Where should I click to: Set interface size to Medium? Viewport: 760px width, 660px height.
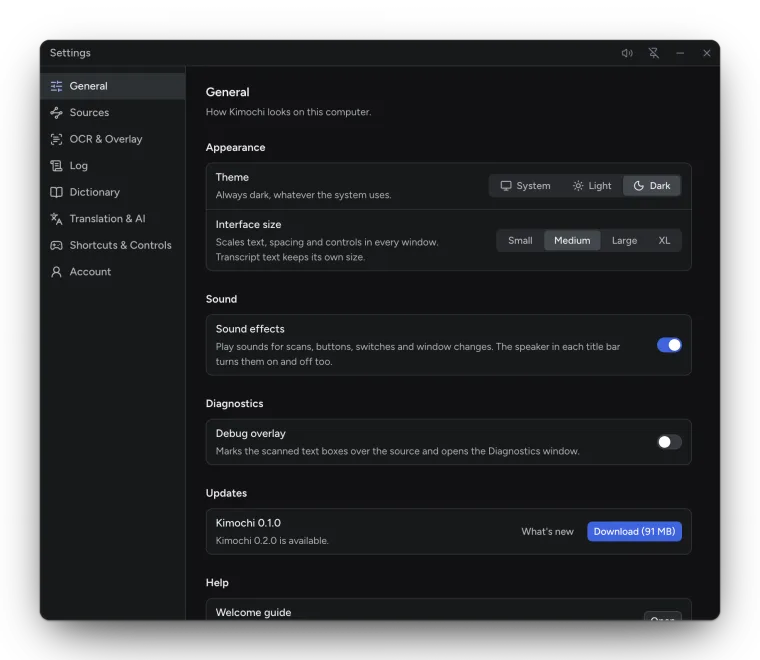pyautogui.click(x=572, y=241)
